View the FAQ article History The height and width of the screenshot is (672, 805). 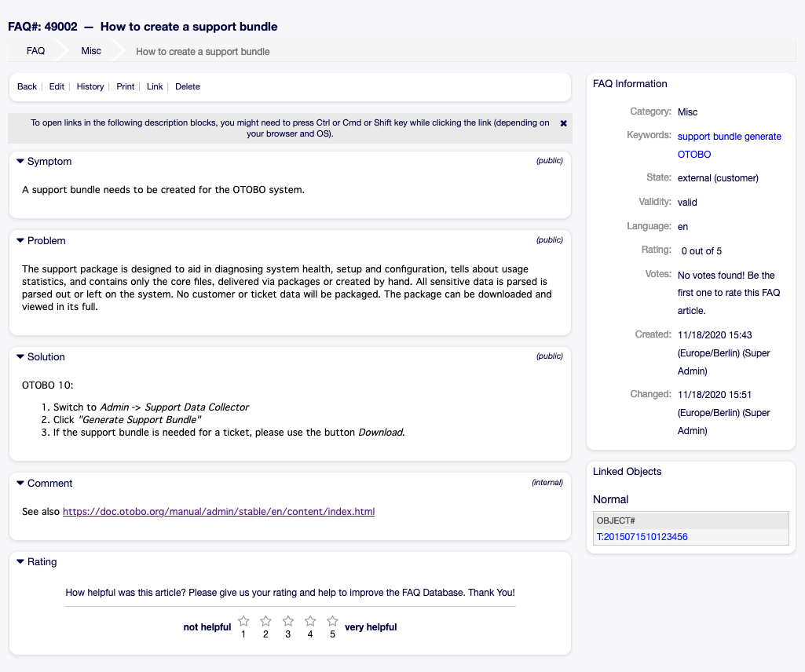coord(90,87)
